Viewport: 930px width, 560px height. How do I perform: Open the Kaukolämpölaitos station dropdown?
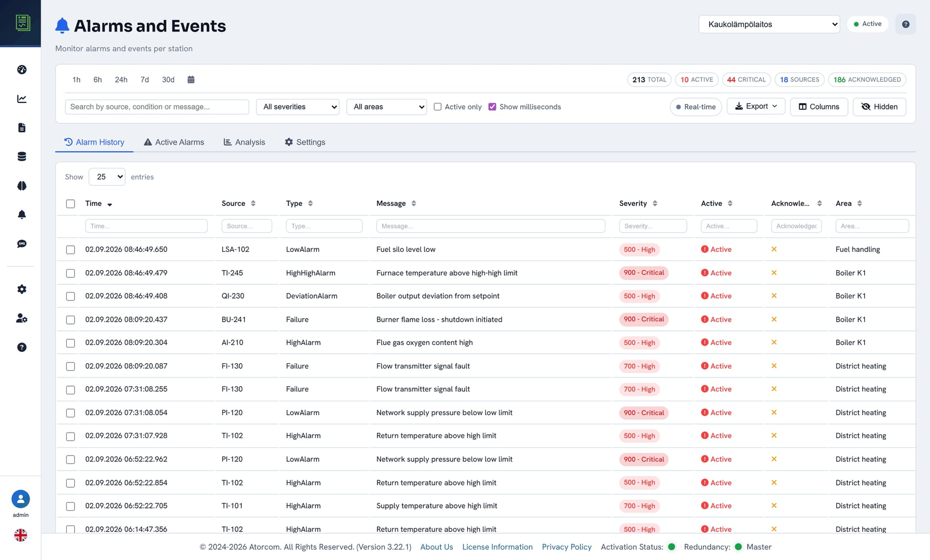pyautogui.click(x=769, y=24)
